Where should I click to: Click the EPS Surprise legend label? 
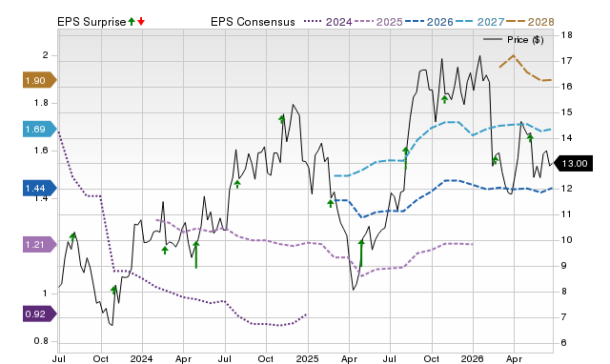click(x=91, y=22)
